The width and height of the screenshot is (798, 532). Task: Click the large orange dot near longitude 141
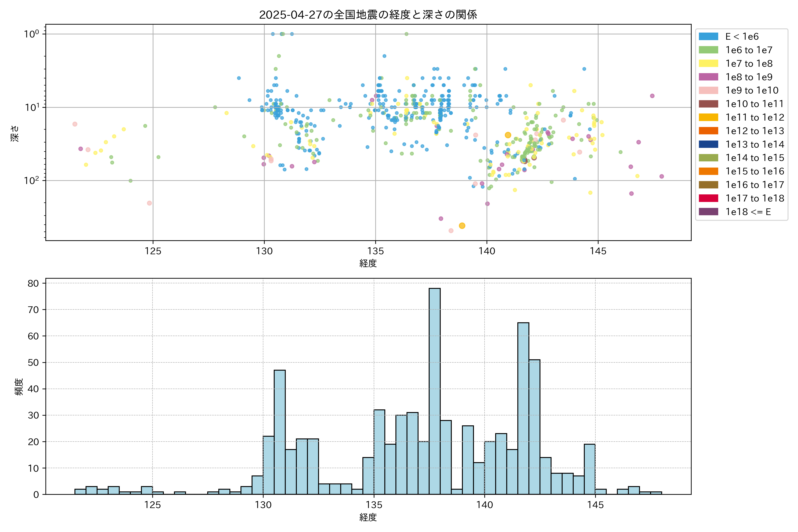508,135
